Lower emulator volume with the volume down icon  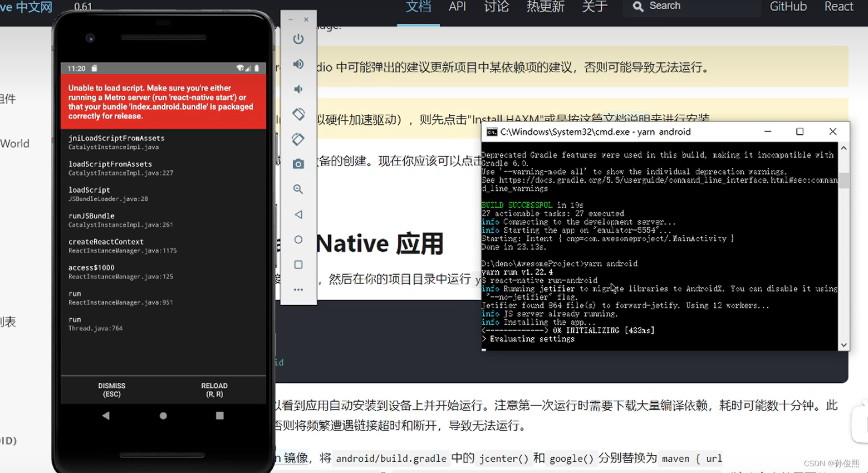click(x=298, y=89)
